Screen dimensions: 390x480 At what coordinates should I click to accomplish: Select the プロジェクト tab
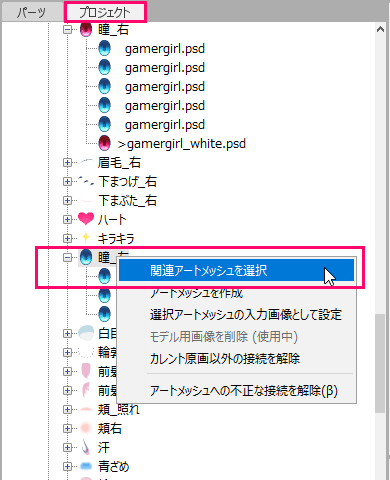click(x=105, y=13)
